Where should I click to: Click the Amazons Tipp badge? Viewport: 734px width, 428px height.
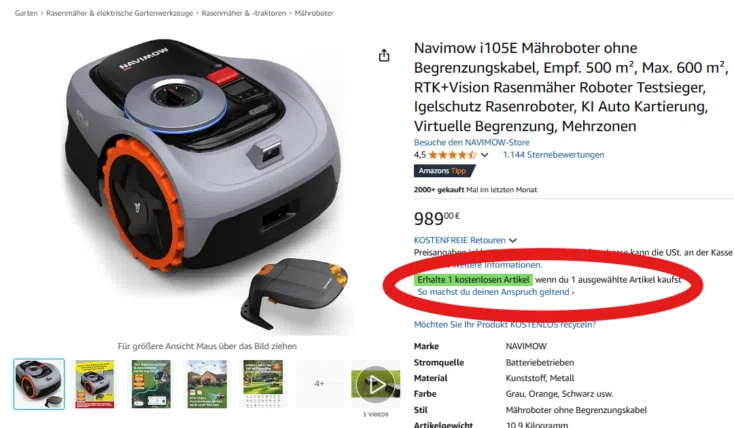point(443,171)
